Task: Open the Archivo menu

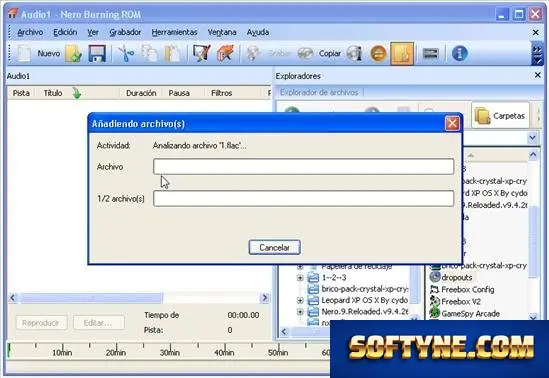Action: tap(30, 32)
